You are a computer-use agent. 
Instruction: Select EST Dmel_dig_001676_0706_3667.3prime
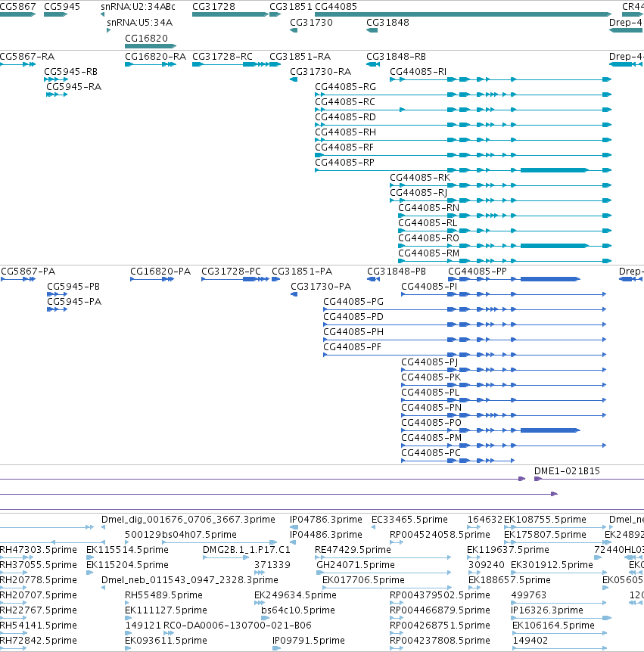pyautogui.click(x=188, y=520)
